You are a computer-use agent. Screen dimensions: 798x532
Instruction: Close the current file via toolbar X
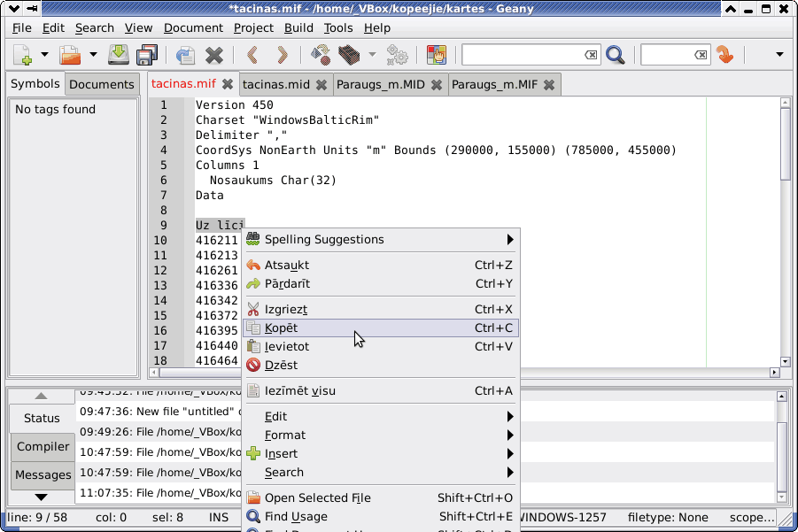[x=214, y=54]
